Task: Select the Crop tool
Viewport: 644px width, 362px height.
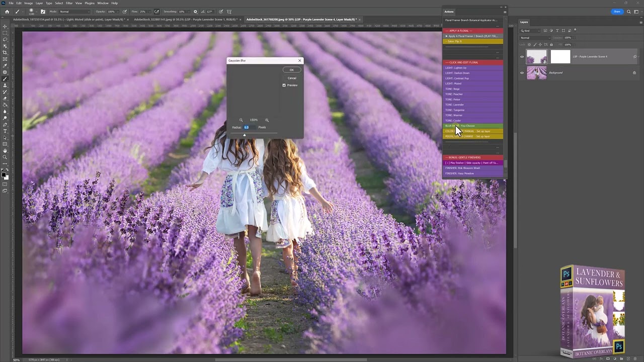Action: pos(5,52)
